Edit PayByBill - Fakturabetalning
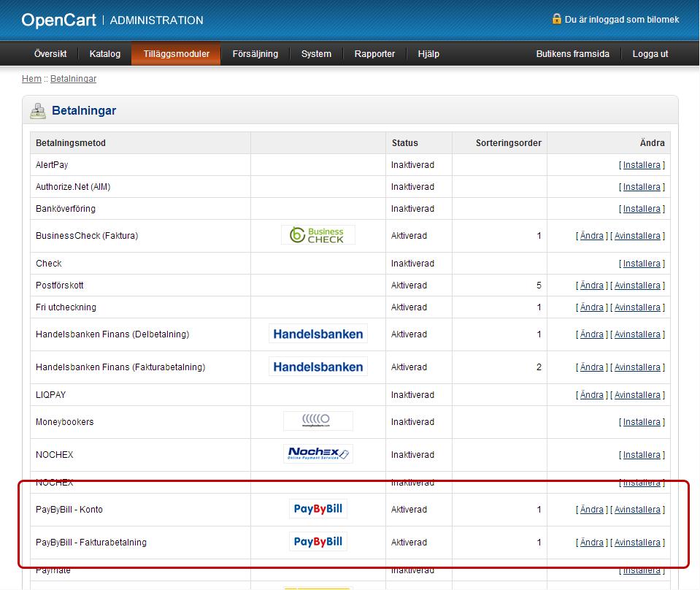The width and height of the screenshot is (700, 590). pos(591,543)
